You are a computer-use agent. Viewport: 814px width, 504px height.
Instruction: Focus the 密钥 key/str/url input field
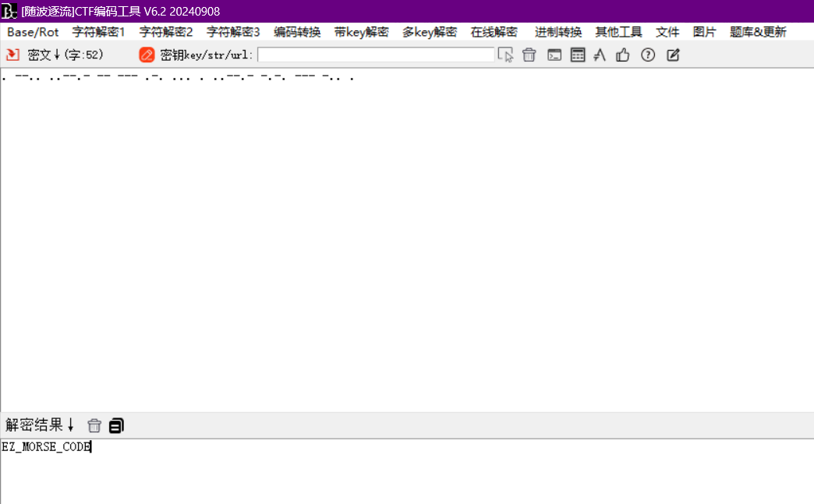[x=376, y=55]
